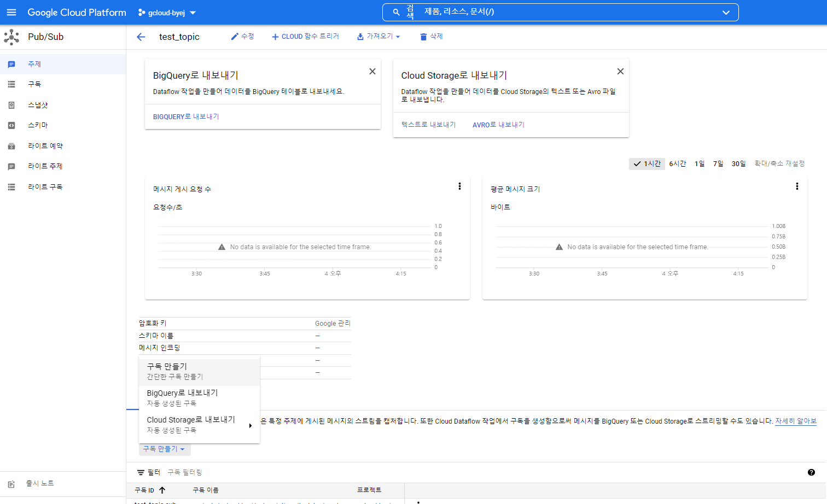
Task: Click the 라이트 예약 sidebar icon
Action: click(11, 146)
